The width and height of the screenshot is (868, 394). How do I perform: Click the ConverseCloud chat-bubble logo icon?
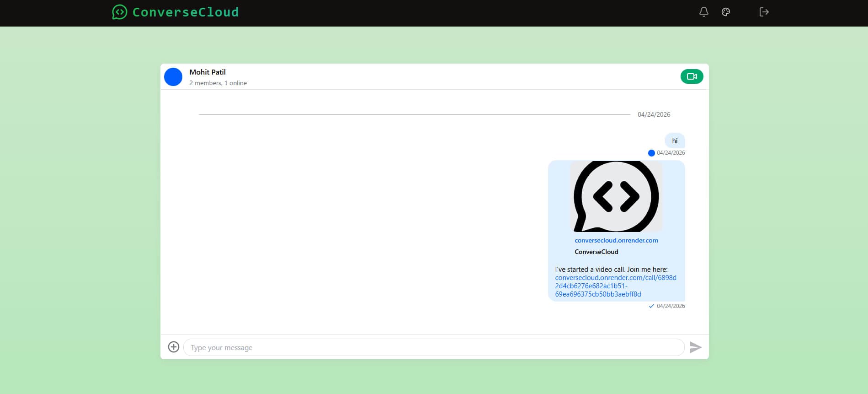click(x=120, y=12)
